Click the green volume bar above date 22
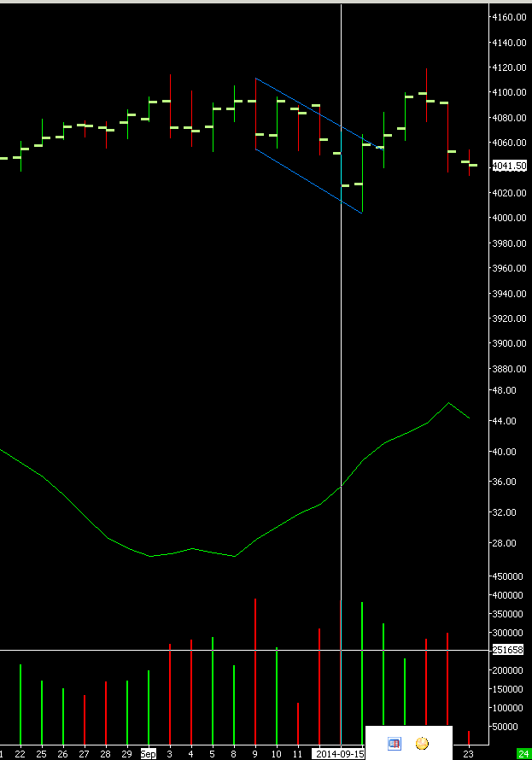Viewport: 532px width, 760px height. pos(20,704)
